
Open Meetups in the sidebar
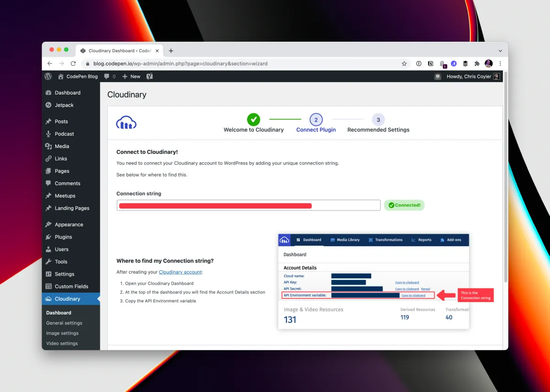click(65, 196)
